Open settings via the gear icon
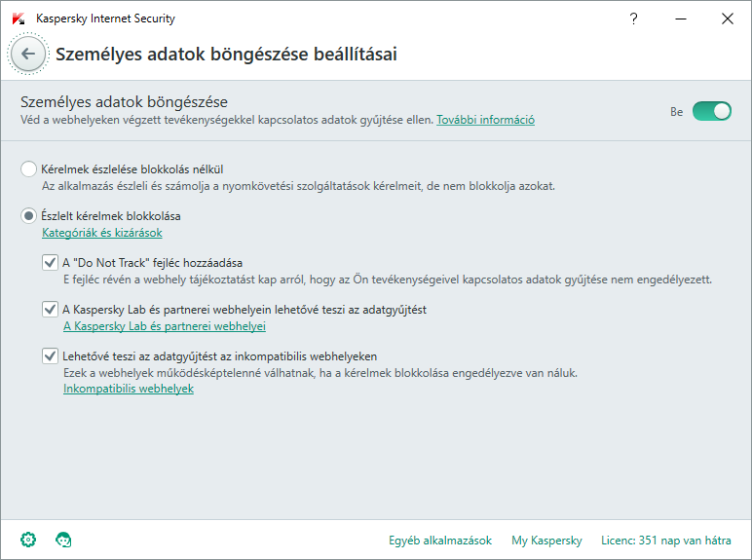The width and height of the screenshot is (752, 560). 28,540
